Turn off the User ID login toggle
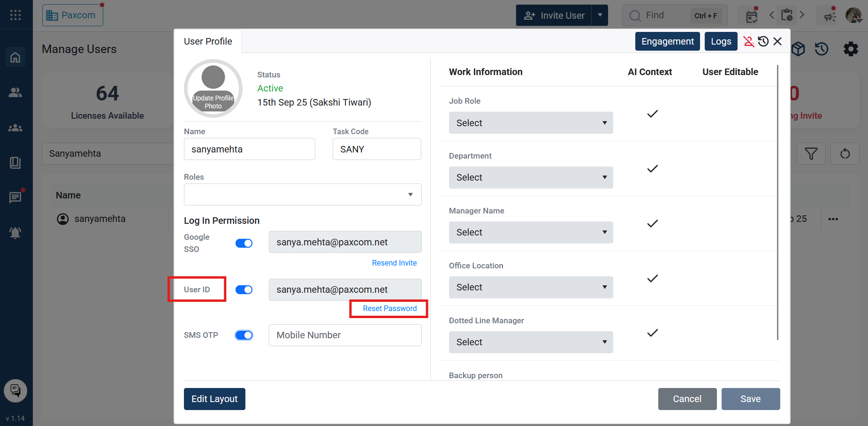Screen dimensions: 868x426 click(244, 290)
